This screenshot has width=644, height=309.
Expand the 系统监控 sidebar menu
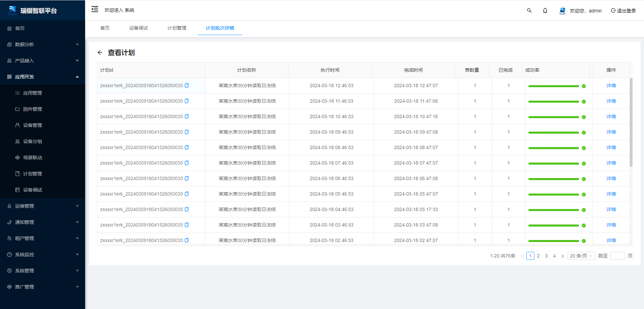tap(42, 254)
